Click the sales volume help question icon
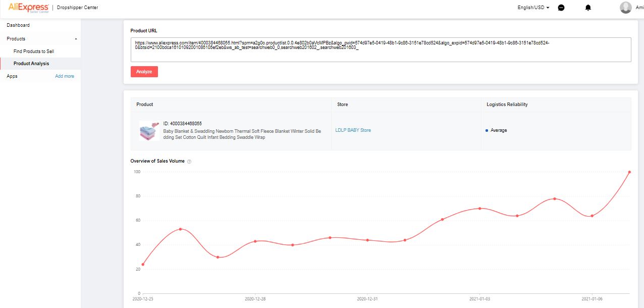The width and height of the screenshot is (644, 308). click(x=189, y=162)
